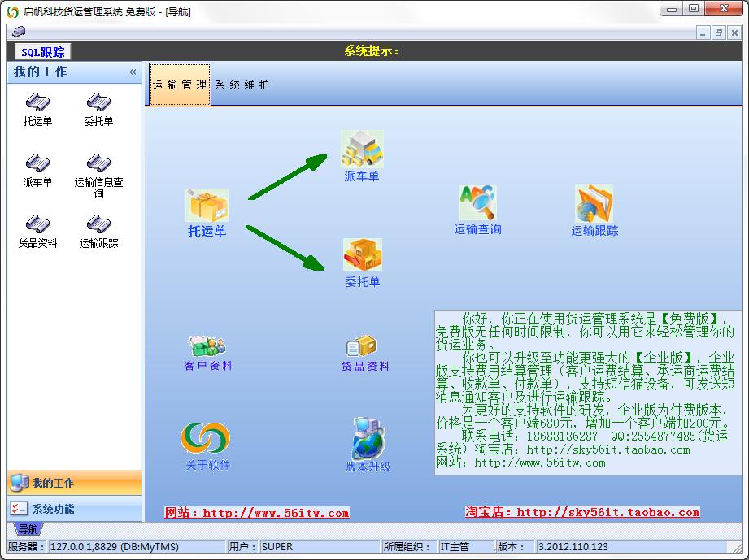Open 货品资料 icon in main panel
Screen dimensions: 749x560
coord(362,345)
